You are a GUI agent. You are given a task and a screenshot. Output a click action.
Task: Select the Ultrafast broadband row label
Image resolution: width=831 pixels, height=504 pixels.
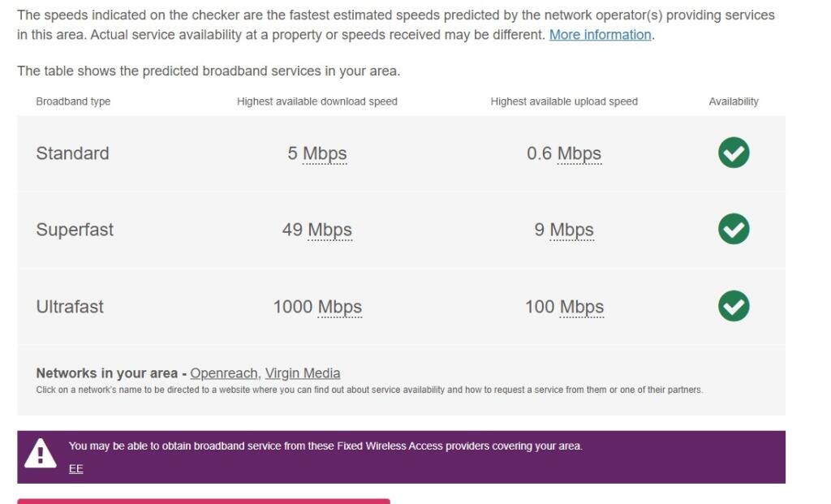(x=70, y=307)
